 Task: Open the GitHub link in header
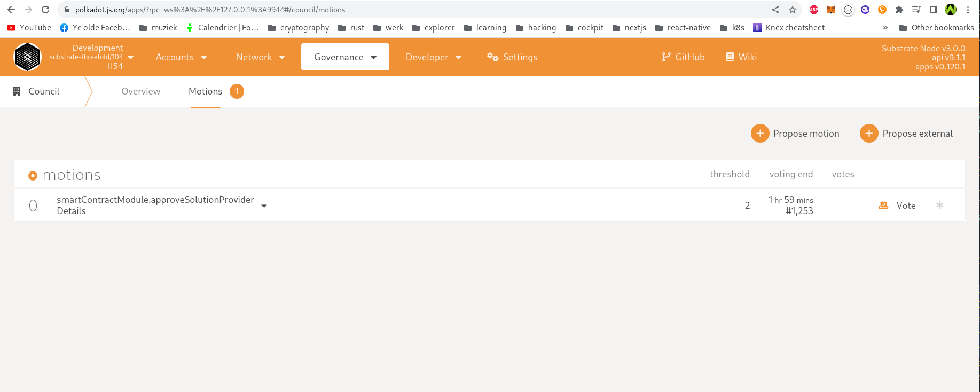[683, 57]
